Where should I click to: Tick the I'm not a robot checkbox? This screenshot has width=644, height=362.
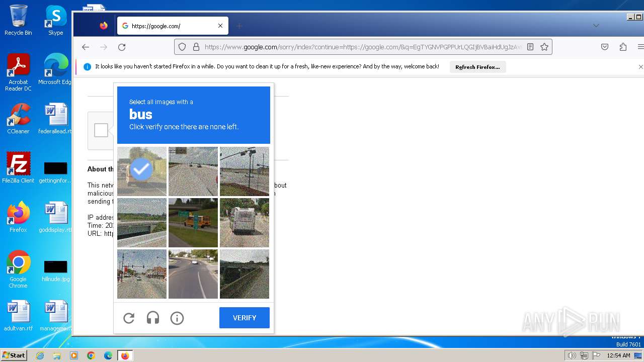[101, 130]
